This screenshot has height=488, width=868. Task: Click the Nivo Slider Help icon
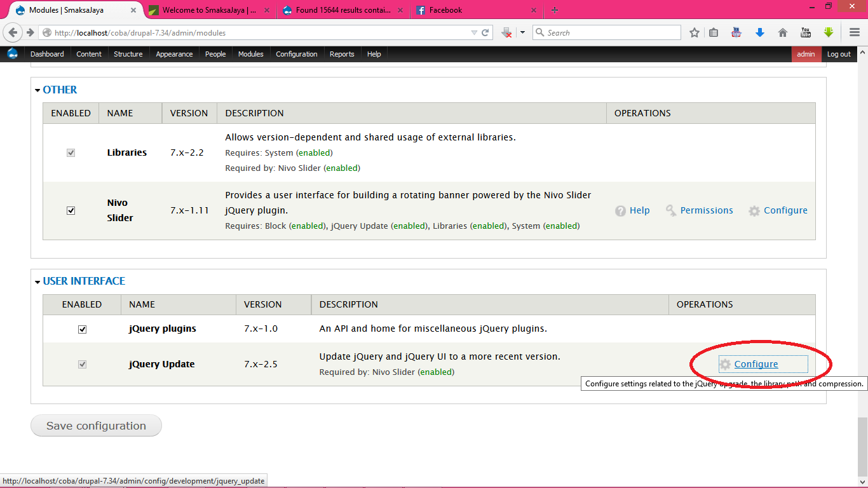point(620,211)
